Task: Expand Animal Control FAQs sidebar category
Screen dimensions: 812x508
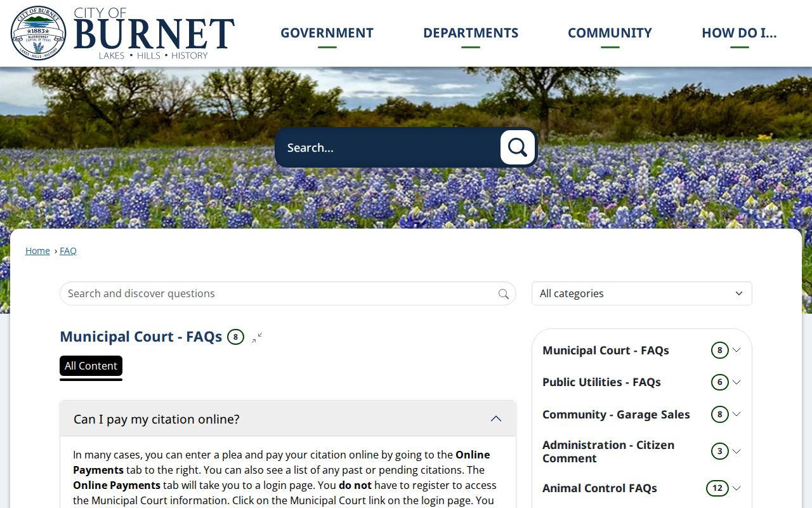Action: click(737, 488)
